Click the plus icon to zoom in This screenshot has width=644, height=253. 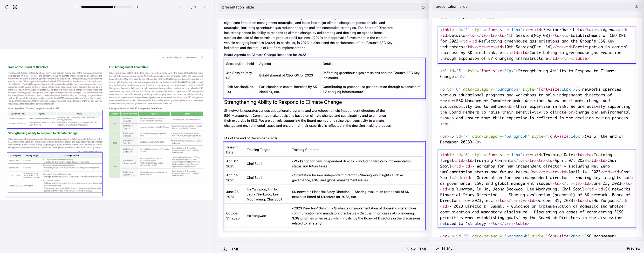click(137, 7)
